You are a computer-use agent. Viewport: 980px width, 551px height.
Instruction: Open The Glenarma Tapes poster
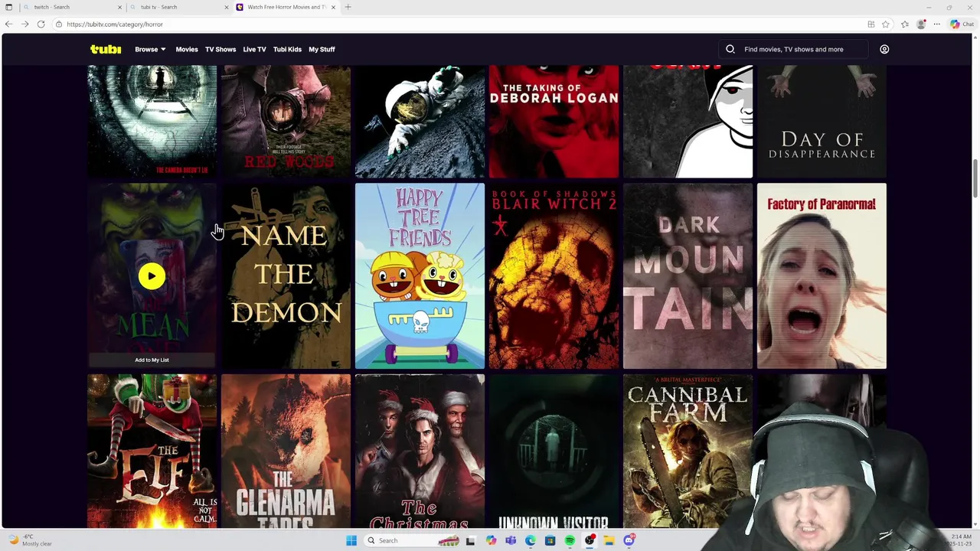pos(286,452)
